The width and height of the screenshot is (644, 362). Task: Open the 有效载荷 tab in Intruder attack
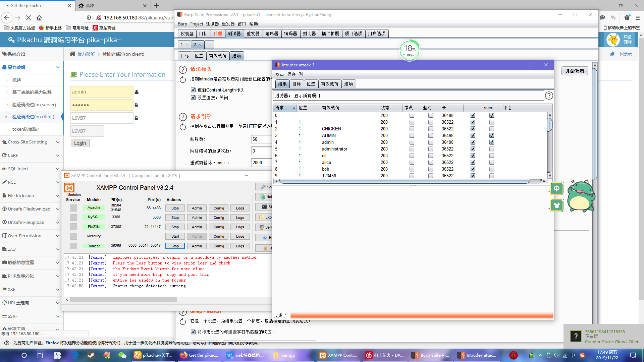coord(329,84)
